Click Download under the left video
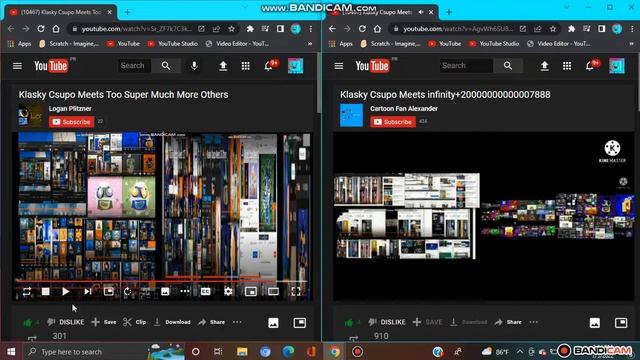 click(x=172, y=322)
